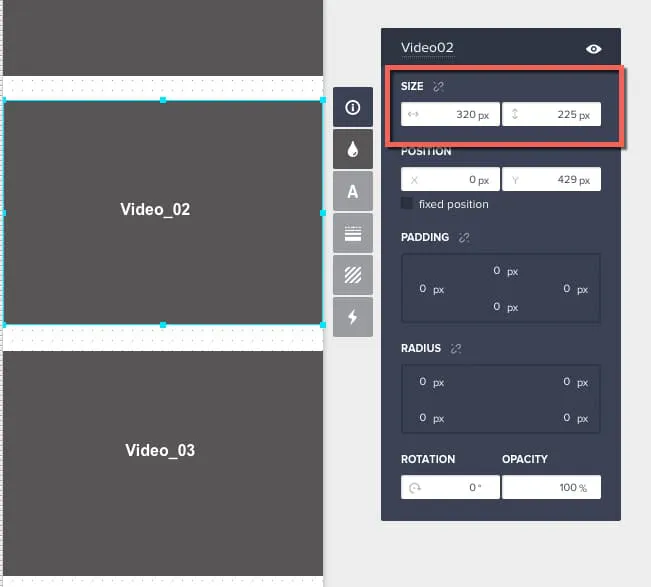The width and height of the screenshot is (651, 587).
Task: Open the lightning bolt interactions tab
Action: pos(352,317)
